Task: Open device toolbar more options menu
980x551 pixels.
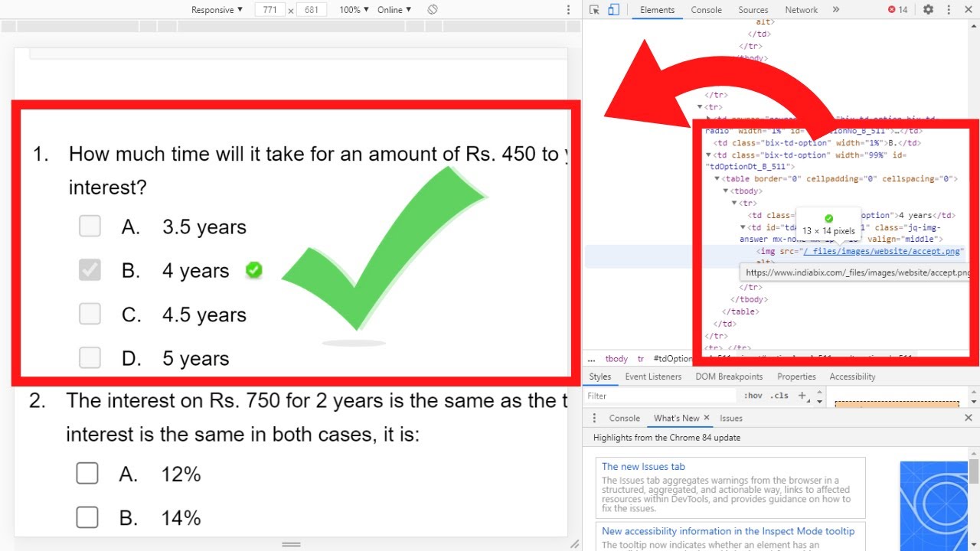Action: tap(568, 10)
